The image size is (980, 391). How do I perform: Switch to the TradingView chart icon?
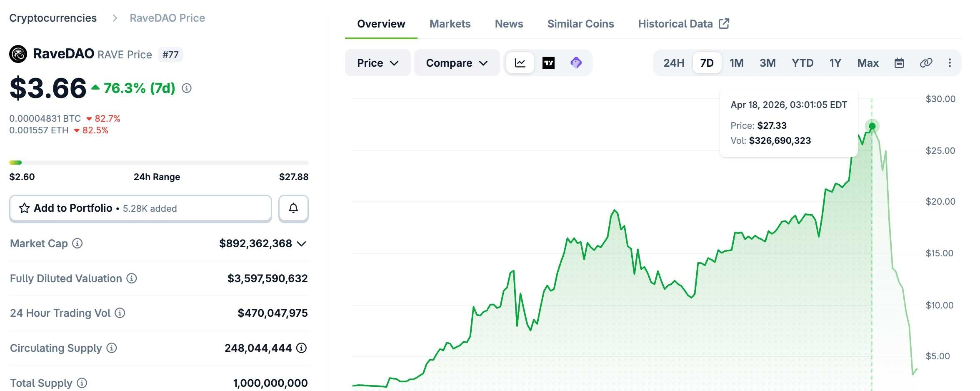548,63
